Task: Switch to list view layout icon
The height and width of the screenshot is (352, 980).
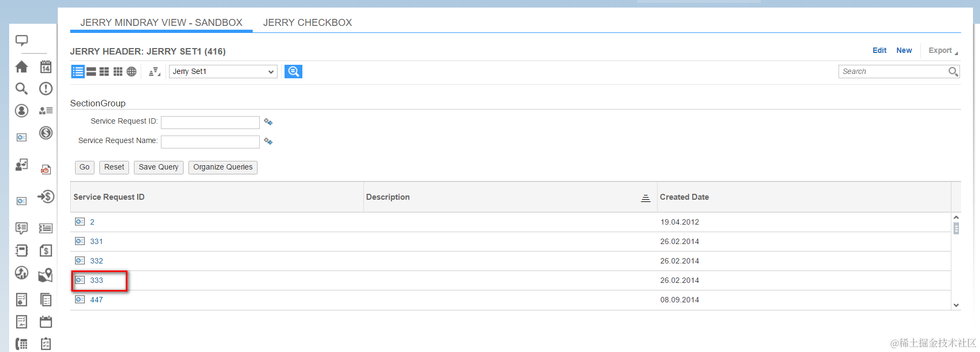Action: point(78,71)
